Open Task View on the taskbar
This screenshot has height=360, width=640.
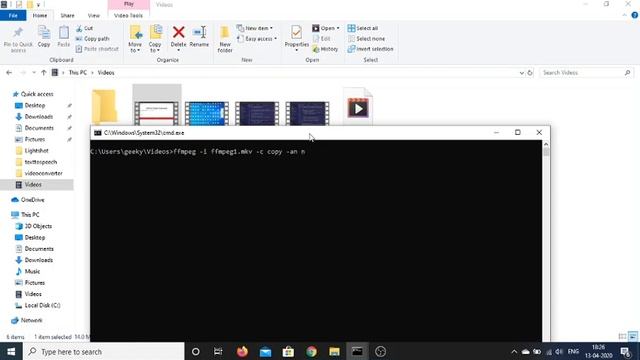(x=218, y=351)
